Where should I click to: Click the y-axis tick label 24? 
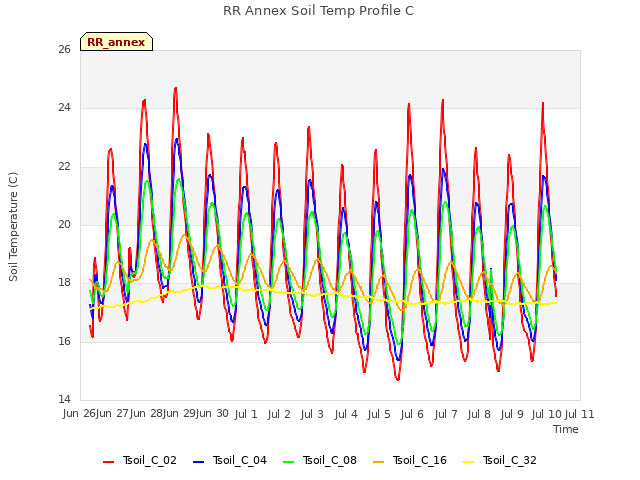[x=64, y=108]
